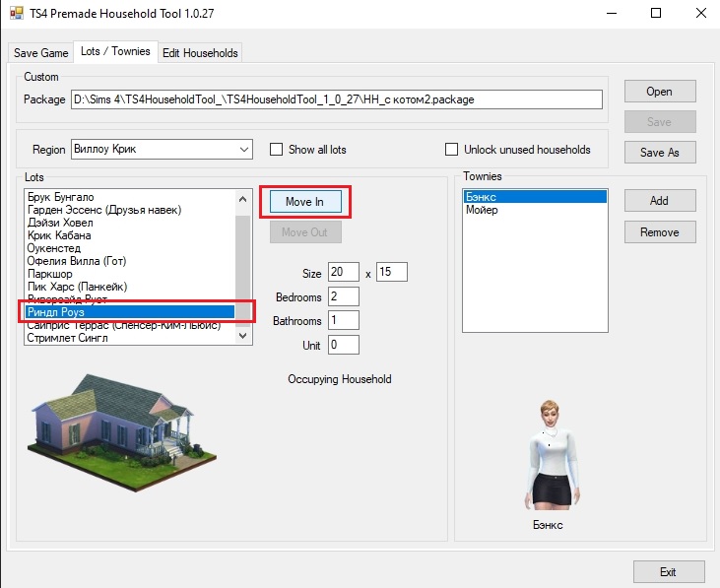Screen dimensions: 720x588
Task: Add a townie with Add button
Action: (x=659, y=201)
